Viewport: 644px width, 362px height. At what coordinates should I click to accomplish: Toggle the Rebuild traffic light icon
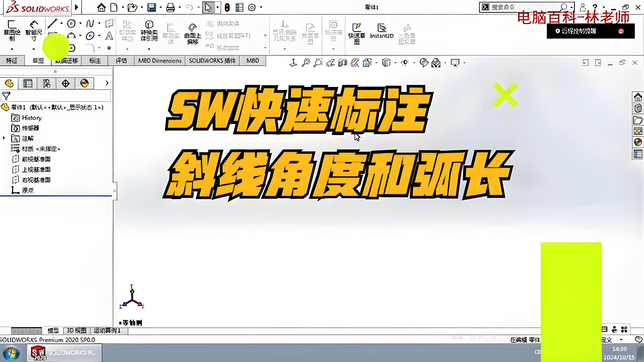point(227,8)
